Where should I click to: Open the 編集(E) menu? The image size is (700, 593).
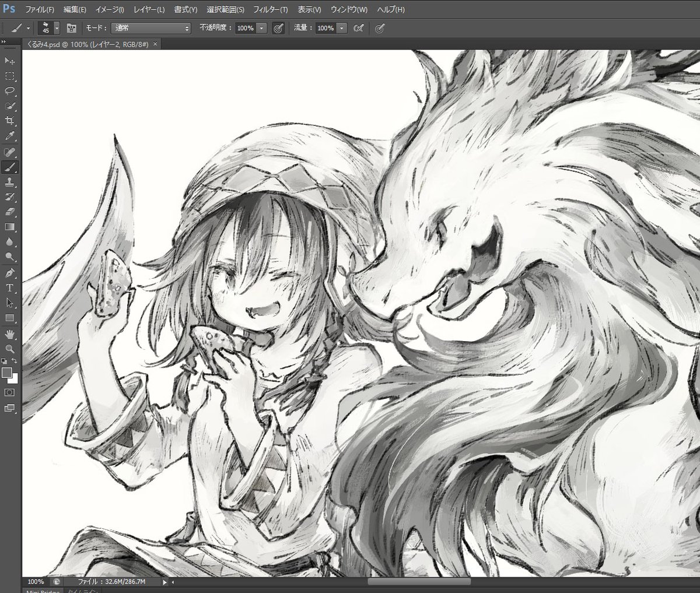tap(75, 10)
